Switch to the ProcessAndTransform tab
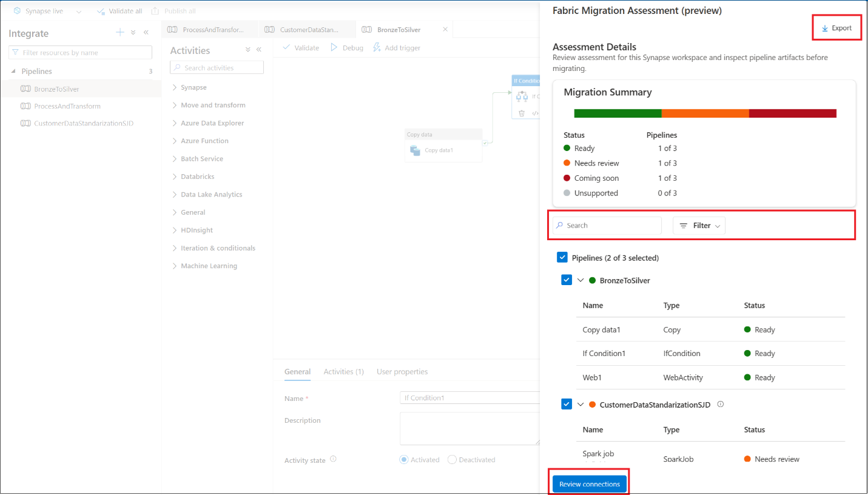 209,29
